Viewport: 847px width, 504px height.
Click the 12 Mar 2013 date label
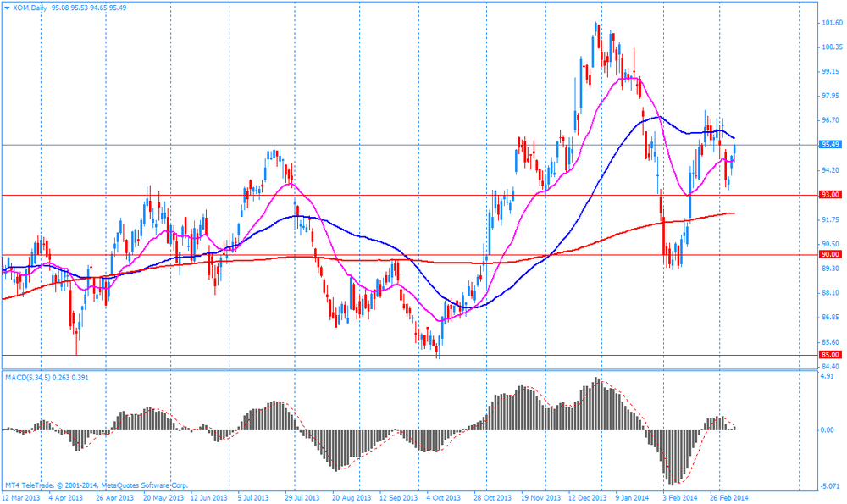click(x=20, y=497)
